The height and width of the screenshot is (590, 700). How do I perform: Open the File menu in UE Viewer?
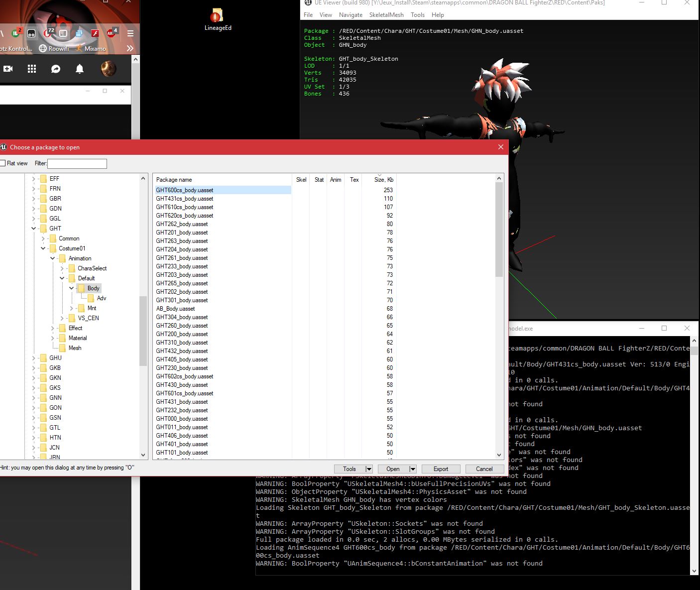309,15
